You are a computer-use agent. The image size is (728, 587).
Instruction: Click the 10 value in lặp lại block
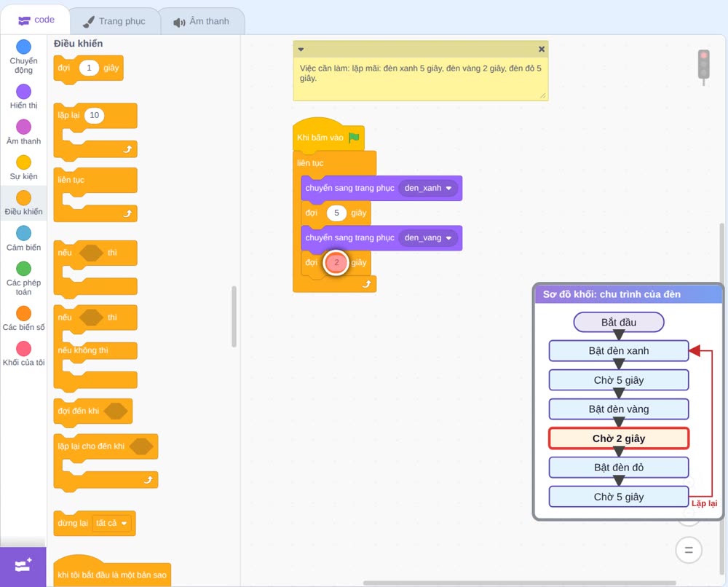[94, 115]
